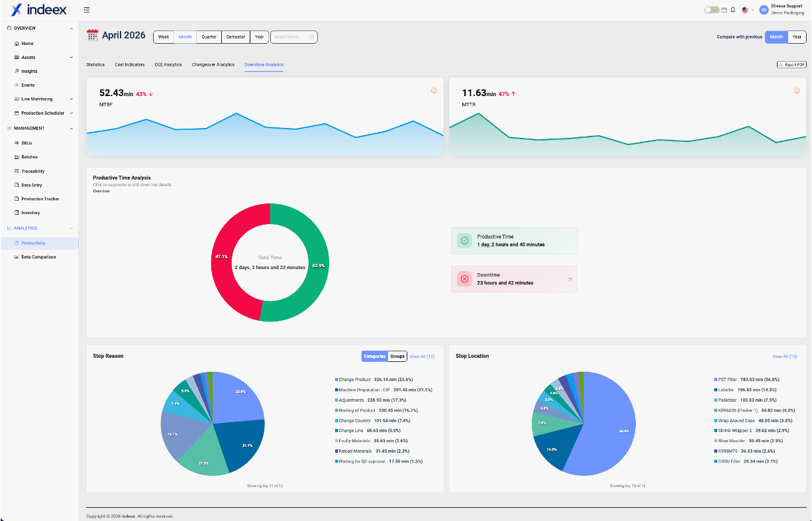This screenshot has height=521, width=812.
Task: Open Insights from the sidebar
Action: coord(29,71)
